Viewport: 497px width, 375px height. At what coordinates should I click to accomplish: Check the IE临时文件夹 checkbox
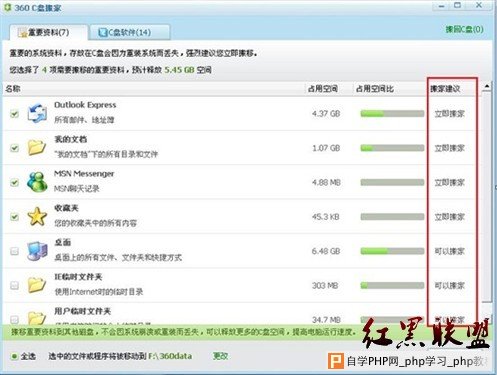pyautogui.click(x=14, y=285)
